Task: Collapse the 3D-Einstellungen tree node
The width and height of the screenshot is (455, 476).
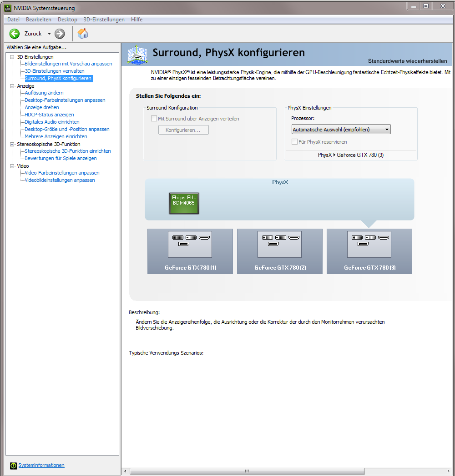Action: pos(12,57)
